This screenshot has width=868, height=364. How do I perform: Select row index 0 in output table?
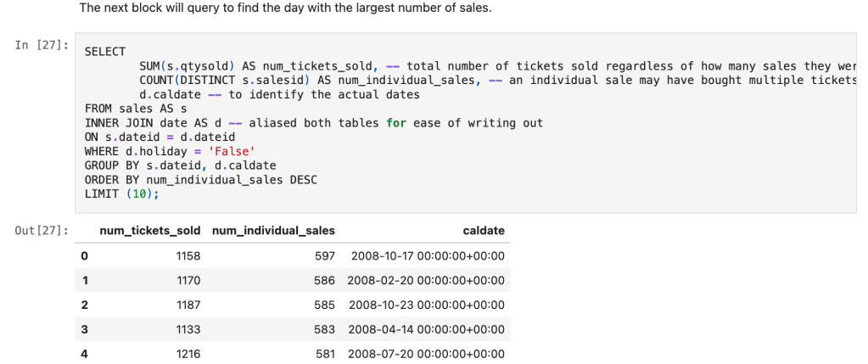83,255
